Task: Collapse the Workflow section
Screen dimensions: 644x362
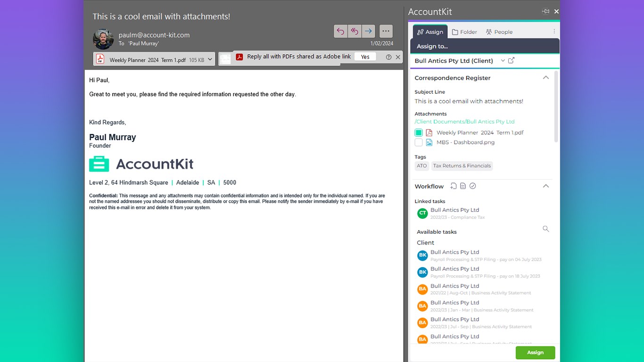Action: (x=545, y=186)
